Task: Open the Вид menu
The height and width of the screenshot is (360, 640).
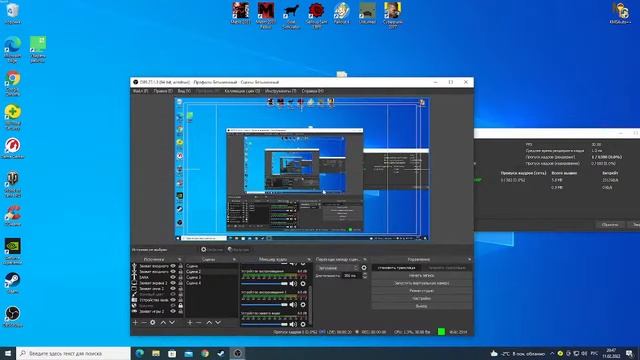Action: [x=184, y=91]
